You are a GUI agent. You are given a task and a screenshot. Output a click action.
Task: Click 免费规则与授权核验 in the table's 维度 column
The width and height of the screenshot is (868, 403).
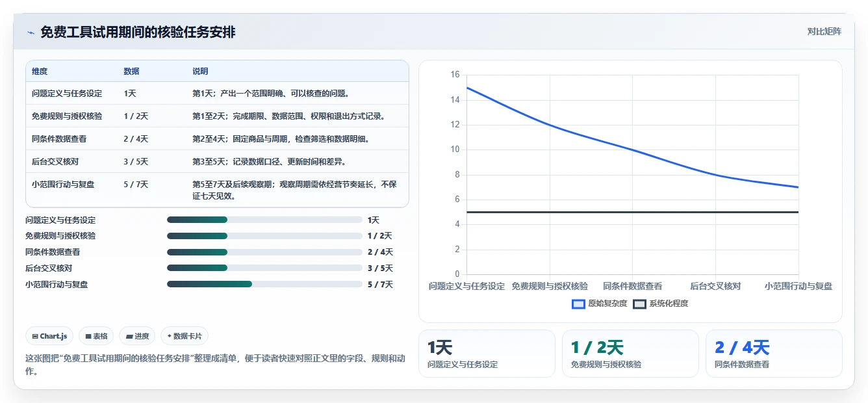pyautogui.click(x=67, y=116)
